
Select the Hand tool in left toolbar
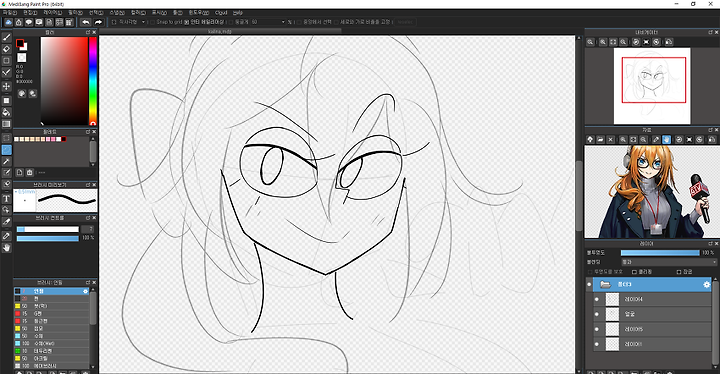point(6,248)
